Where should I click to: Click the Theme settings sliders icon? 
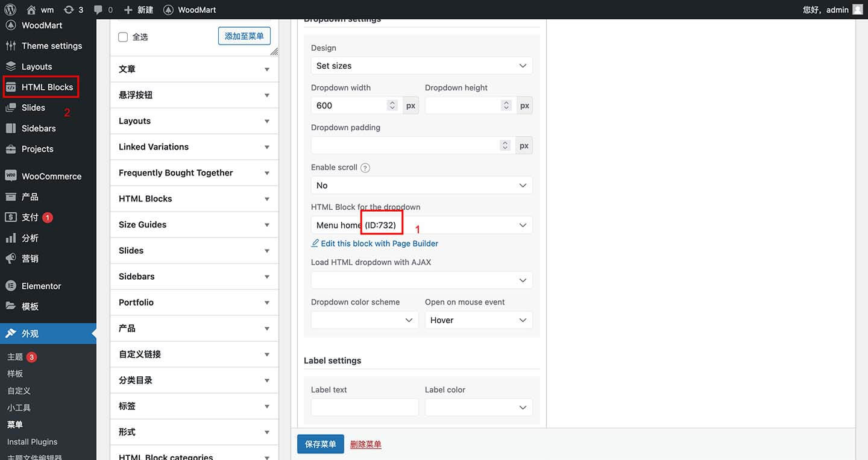11,46
